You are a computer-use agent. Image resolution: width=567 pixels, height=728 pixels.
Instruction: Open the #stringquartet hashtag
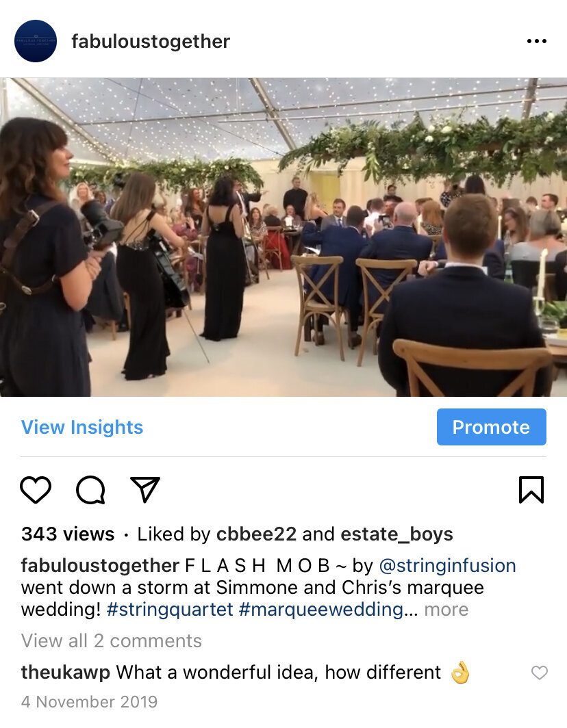click(170, 610)
